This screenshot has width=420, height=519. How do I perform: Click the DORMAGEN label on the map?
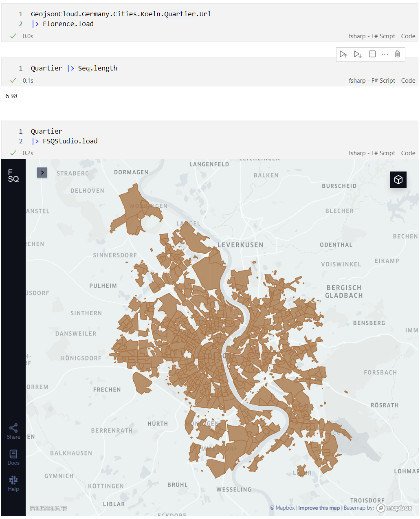131,172
